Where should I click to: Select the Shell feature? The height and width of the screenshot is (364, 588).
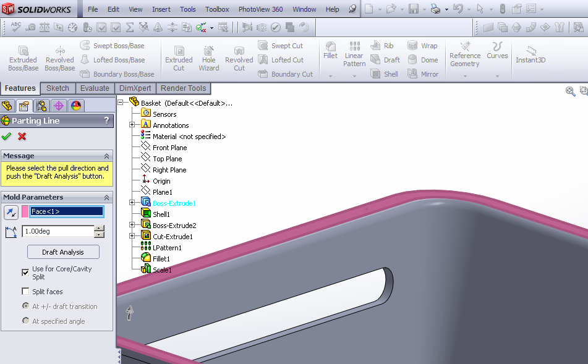point(384,74)
